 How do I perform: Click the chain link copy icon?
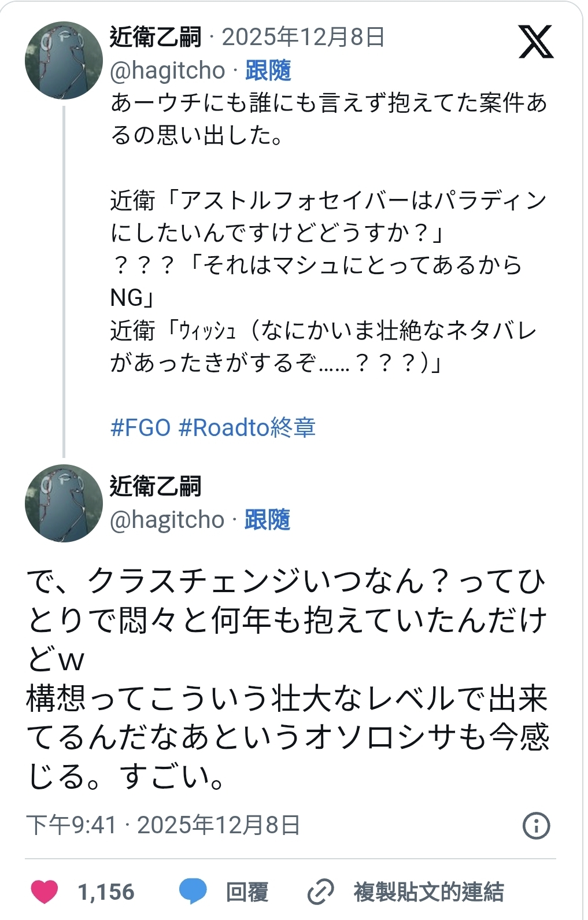[x=320, y=892]
